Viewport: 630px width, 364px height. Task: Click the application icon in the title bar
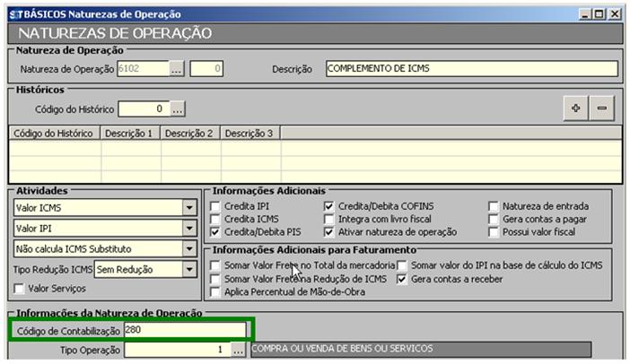click(x=13, y=14)
